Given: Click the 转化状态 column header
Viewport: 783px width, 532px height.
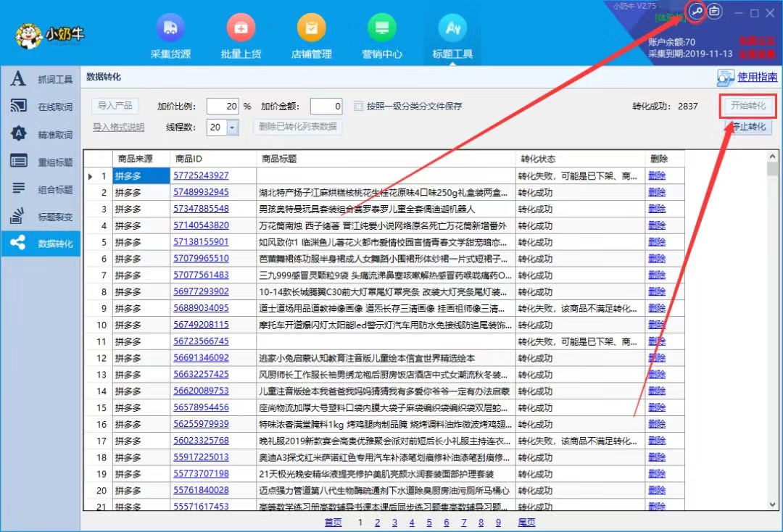Looking at the screenshot, I should (580, 159).
